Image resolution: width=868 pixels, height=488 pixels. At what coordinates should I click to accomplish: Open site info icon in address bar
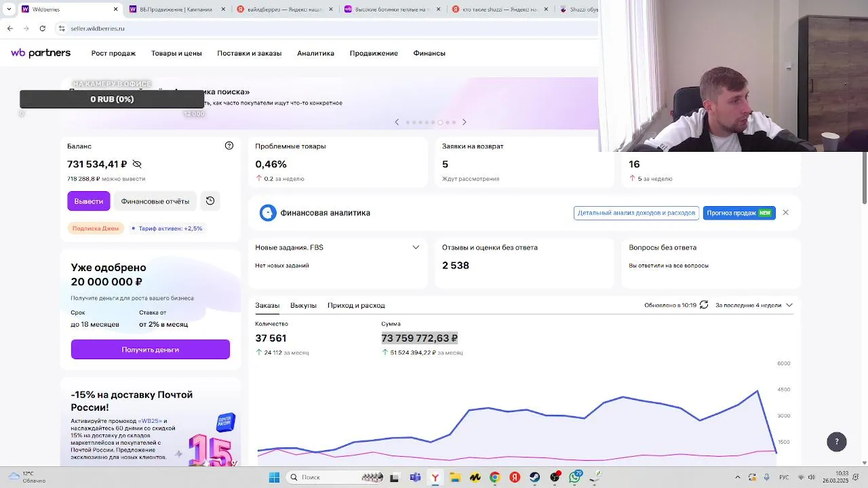(x=62, y=28)
